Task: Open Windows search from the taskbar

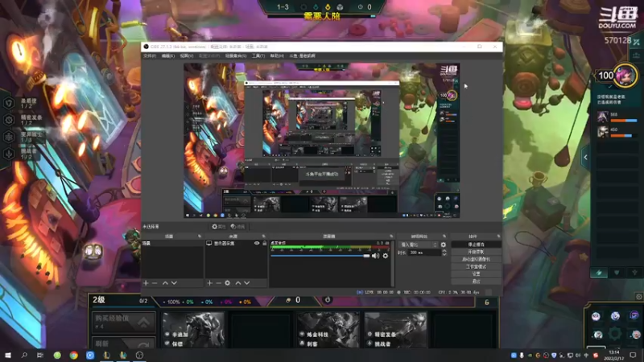Action: [24, 355]
